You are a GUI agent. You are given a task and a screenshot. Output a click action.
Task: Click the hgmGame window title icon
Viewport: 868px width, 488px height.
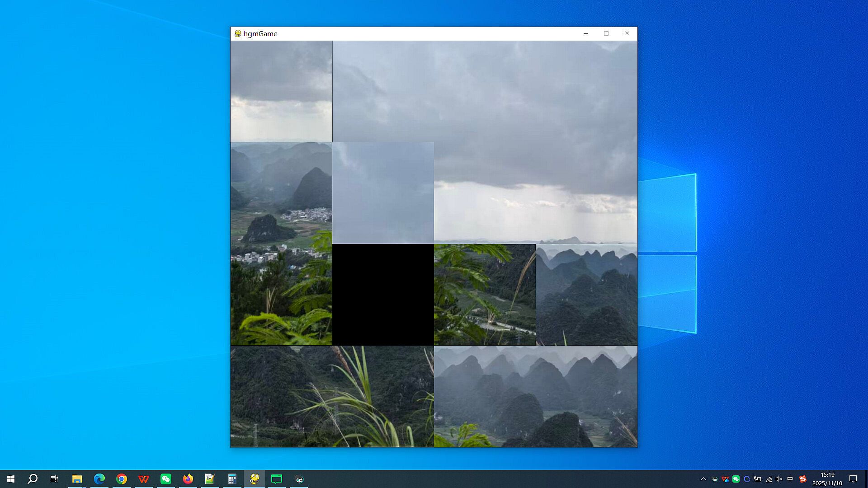click(238, 33)
